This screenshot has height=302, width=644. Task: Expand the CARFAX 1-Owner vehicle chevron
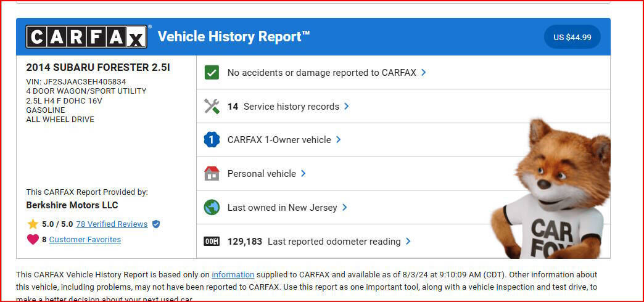tap(339, 140)
